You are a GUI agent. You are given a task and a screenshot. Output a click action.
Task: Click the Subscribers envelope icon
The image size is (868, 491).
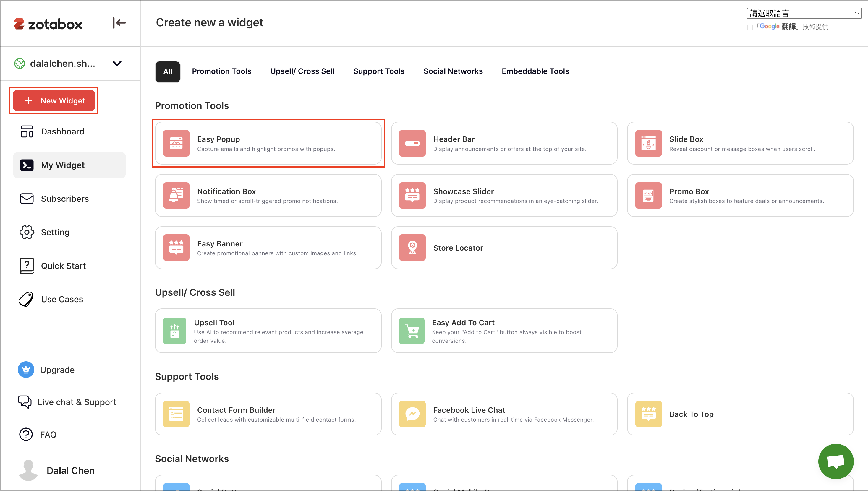[x=27, y=199]
